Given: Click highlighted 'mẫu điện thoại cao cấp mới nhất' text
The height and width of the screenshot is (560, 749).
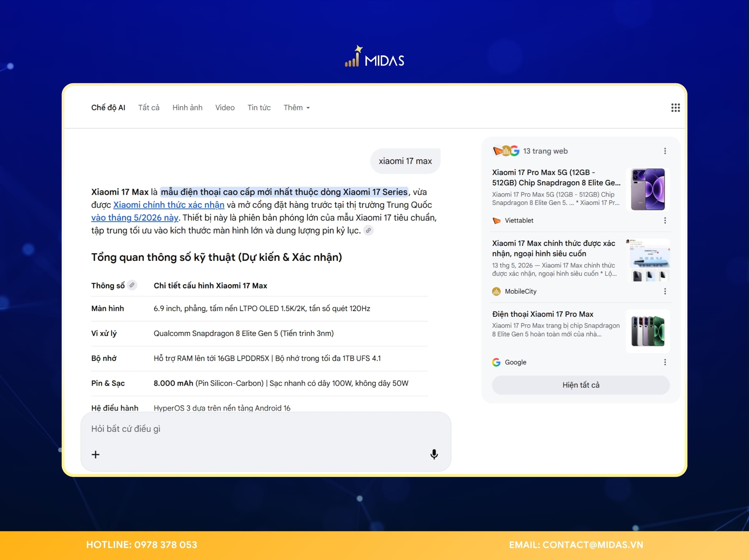Looking at the screenshot, I should coord(284,192).
